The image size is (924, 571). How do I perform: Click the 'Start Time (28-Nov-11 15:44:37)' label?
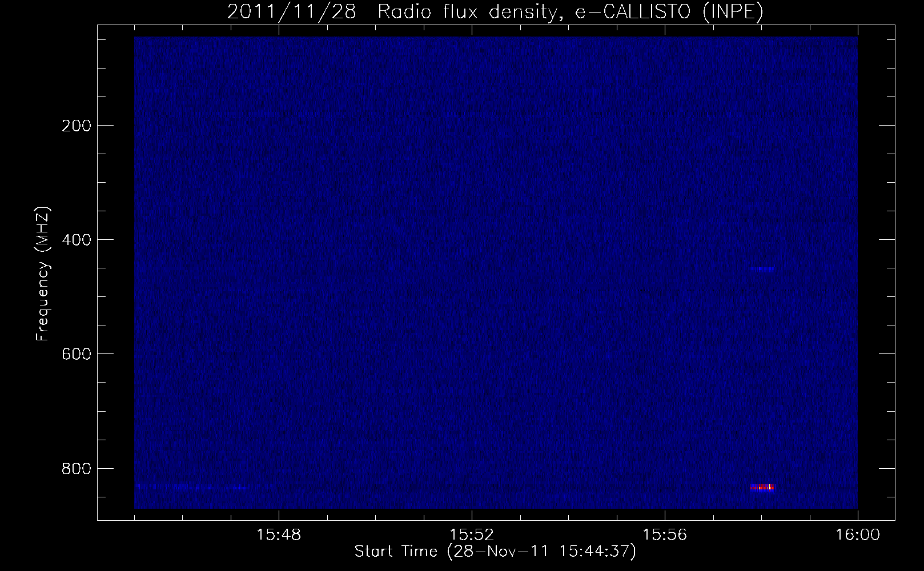495,552
